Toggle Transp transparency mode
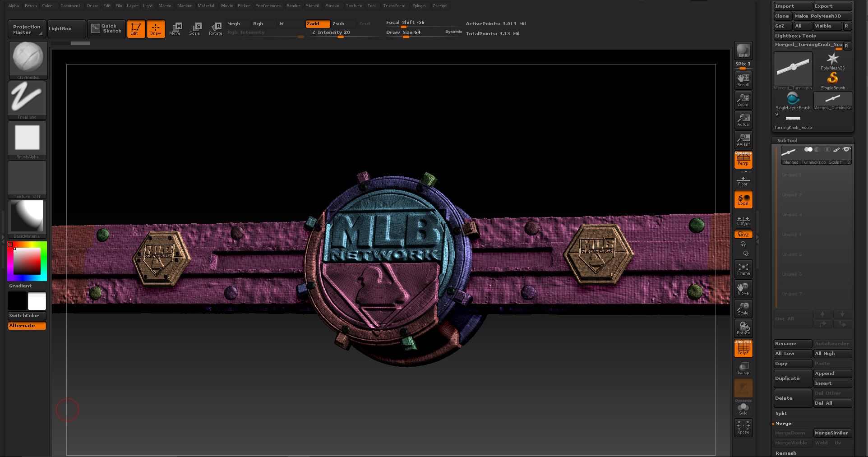 pos(743,368)
